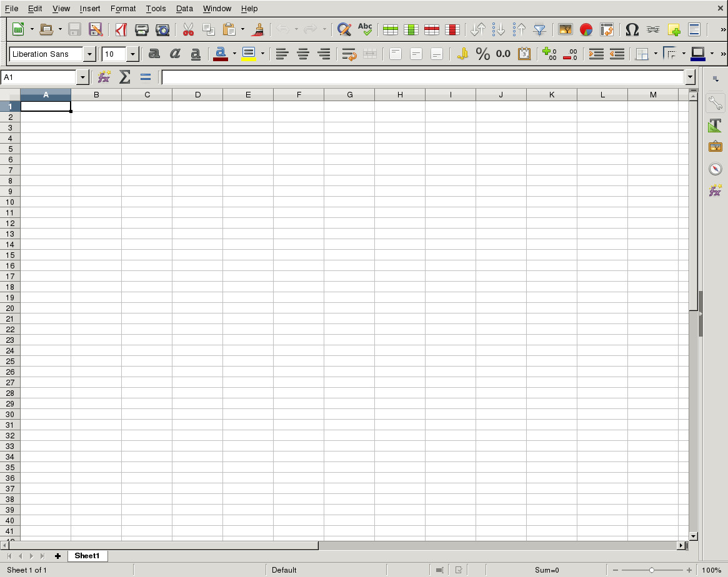Insert columns left icon
This screenshot has width=728, height=577.
[411, 29]
